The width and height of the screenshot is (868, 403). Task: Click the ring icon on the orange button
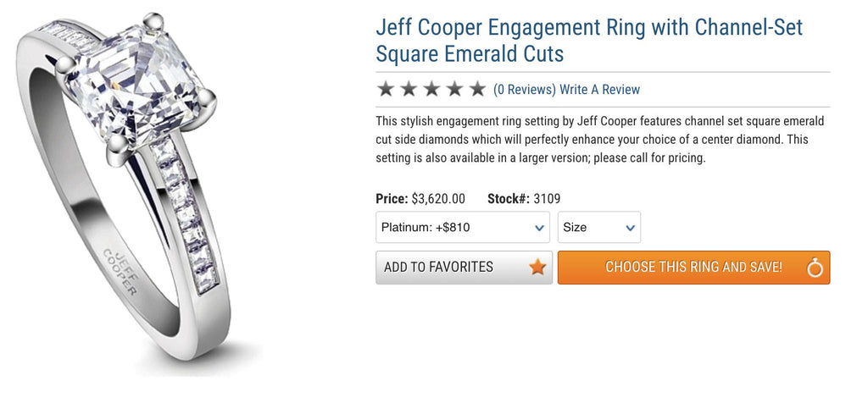[x=815, y=268]
